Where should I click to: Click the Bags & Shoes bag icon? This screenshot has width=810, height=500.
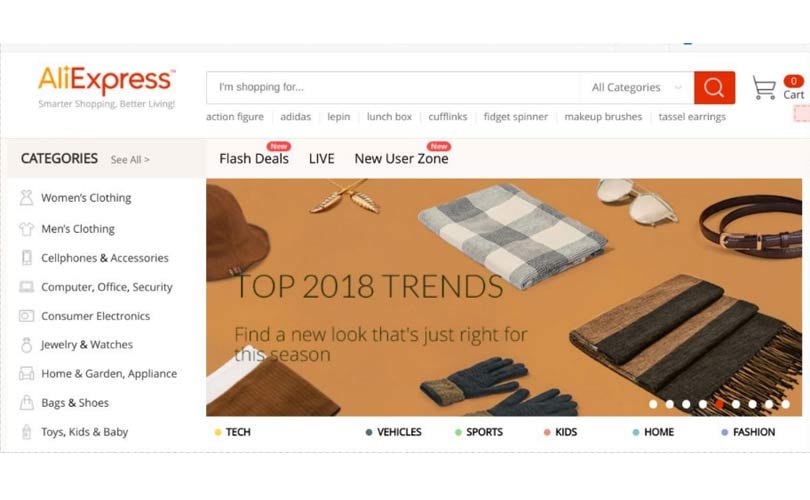click(x=26, y=402)
